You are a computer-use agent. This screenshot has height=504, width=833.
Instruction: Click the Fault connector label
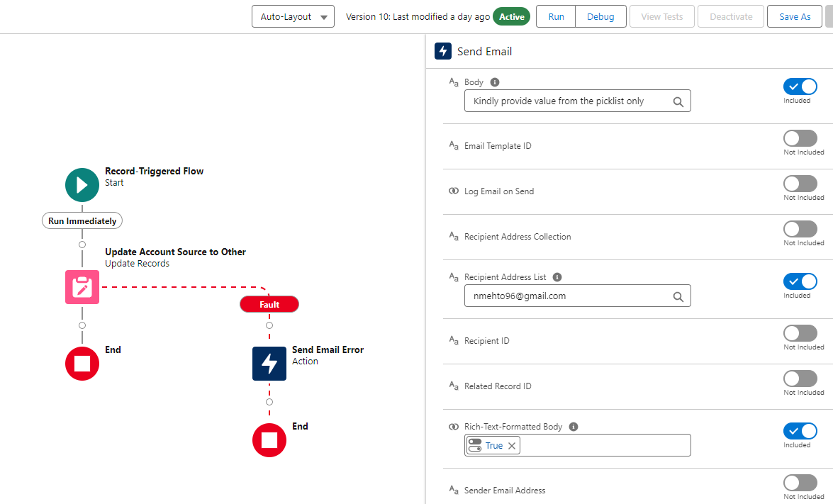[269, 304]
